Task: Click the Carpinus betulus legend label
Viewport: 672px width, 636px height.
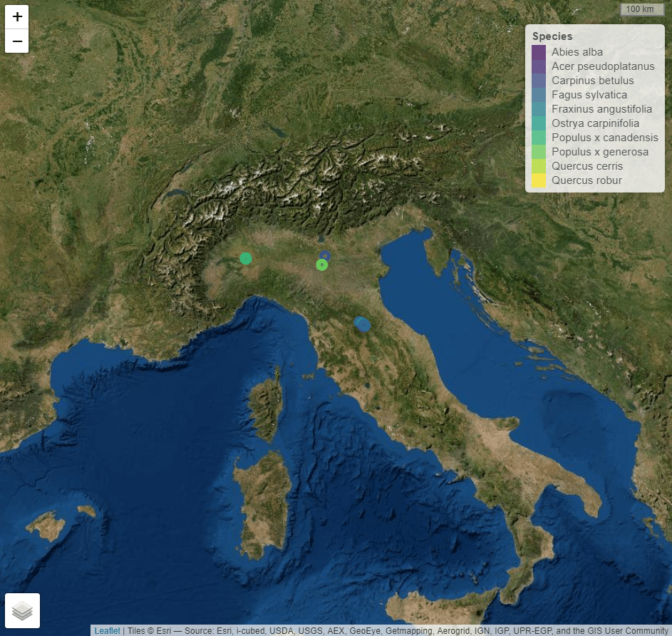Action: 592,81
